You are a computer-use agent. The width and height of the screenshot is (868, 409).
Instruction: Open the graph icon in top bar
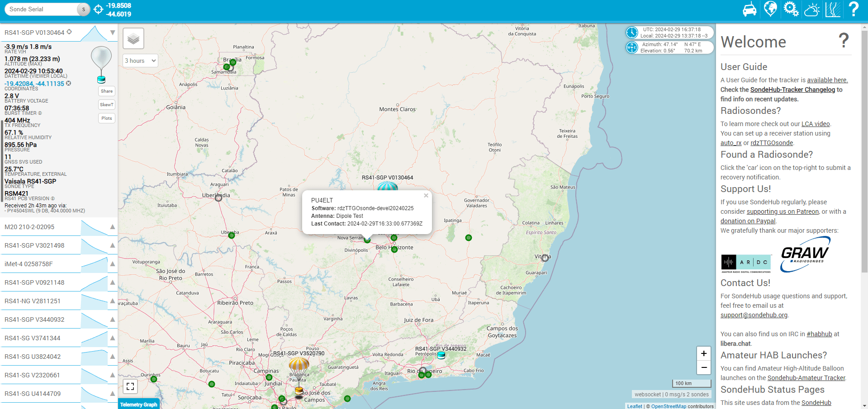[x=833, y=9]
